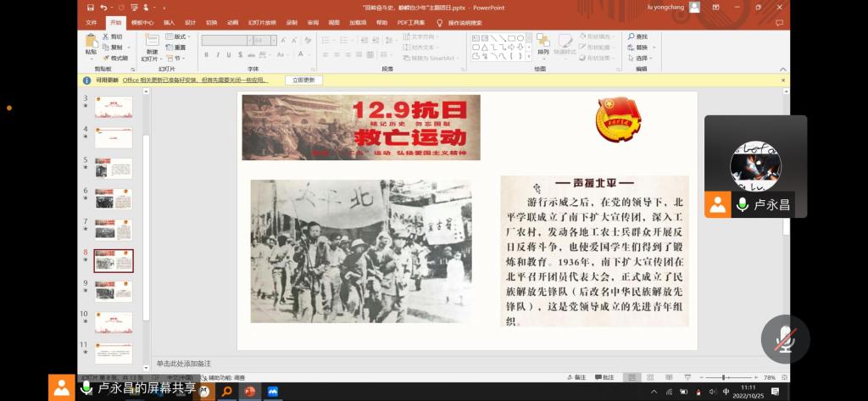Click the slide panel vertical scrollbar

(146, 227)
